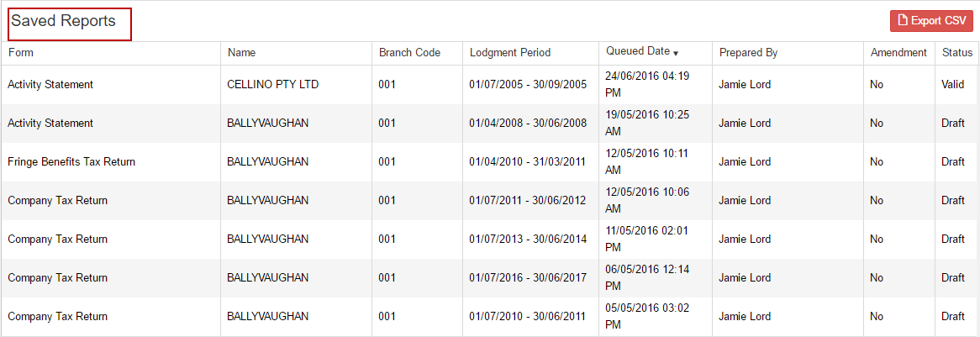
Task: Open Company Tax Return for 01/07/2010 - 30/06/2011
Action: (x=490, y=317)
